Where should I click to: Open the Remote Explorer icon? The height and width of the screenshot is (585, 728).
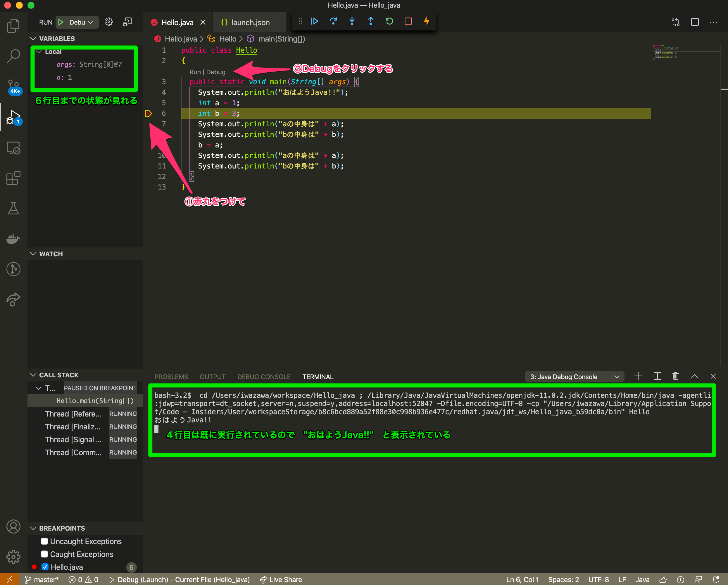coord(13,148)
